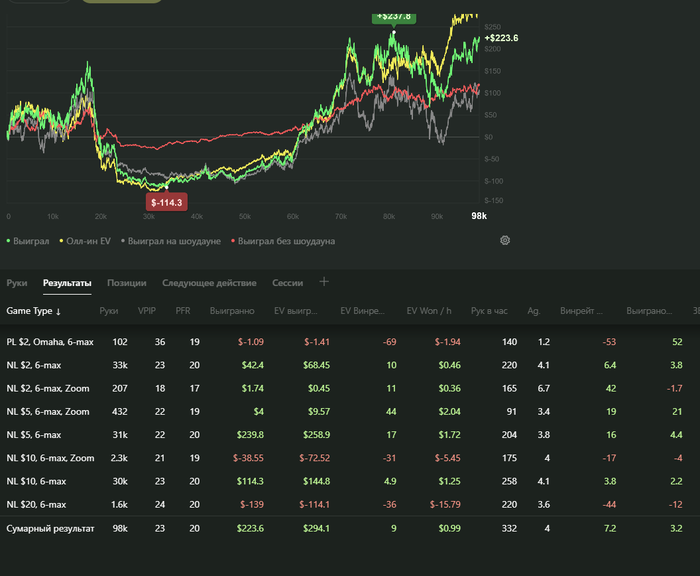Select the PL $2, Omaha, 6-max row

[x=350, y=342]
